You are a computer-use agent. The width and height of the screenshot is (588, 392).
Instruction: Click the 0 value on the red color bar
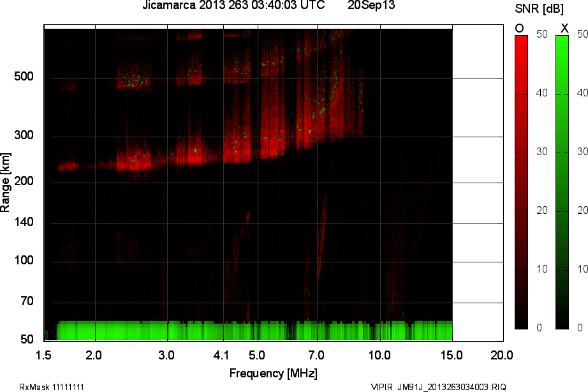540,328
